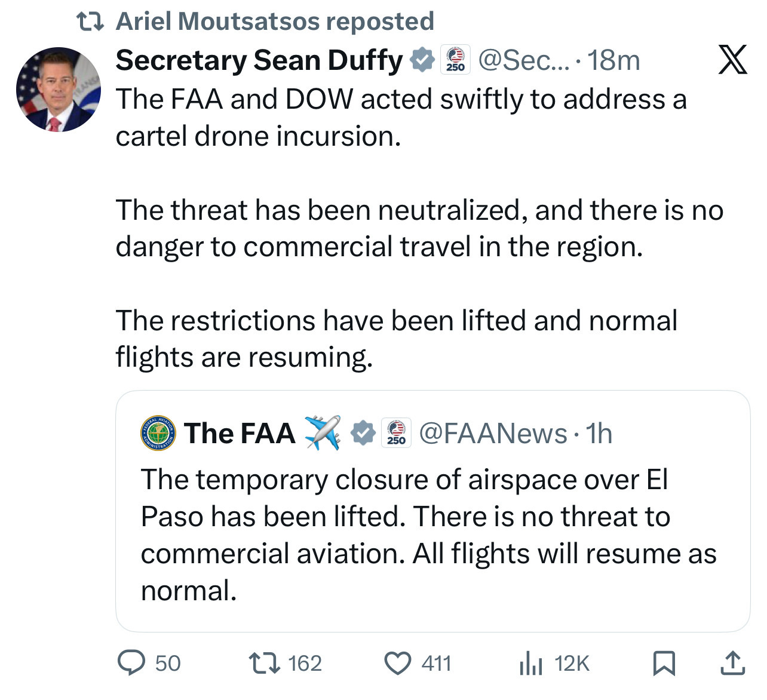Click Secretary Sean Duffy's verified badge
767x700 pixels.
click(x=422, y=60)
